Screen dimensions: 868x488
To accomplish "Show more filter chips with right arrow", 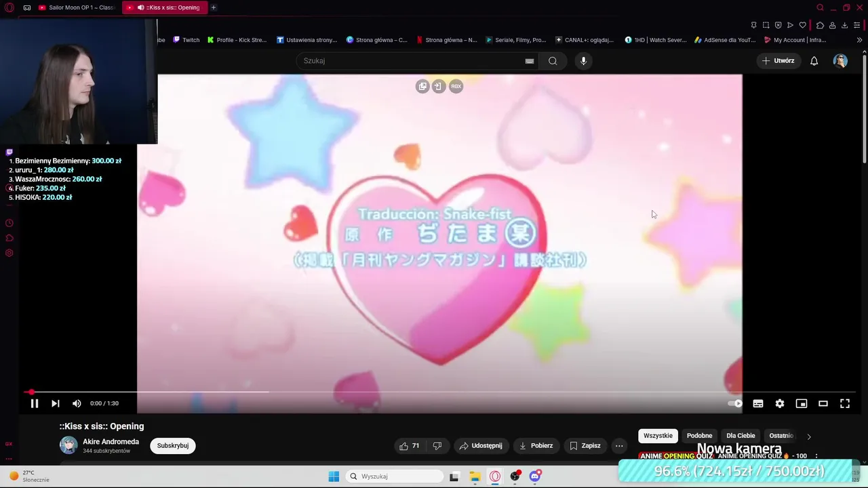I will [x=808, y=436].
